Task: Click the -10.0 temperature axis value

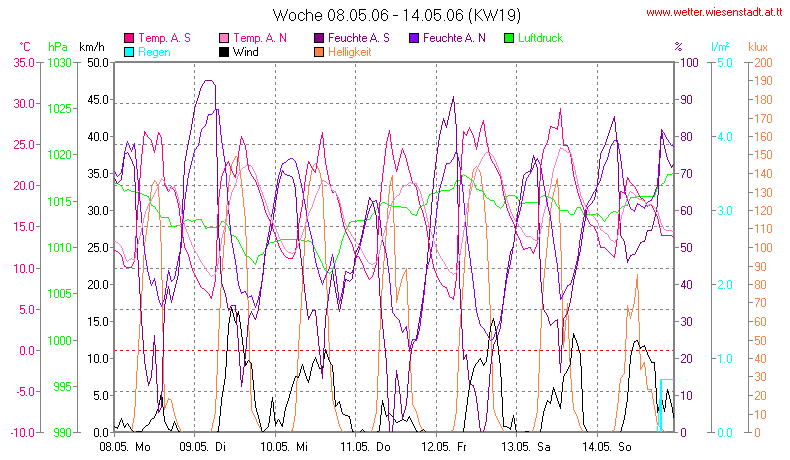Action: pyautogui.click(x=23, y=432)
